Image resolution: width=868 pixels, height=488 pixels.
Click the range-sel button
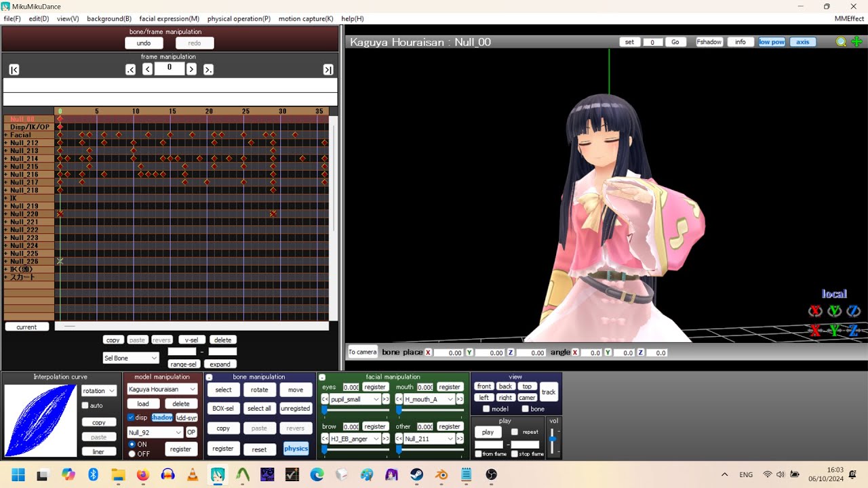point(184,364)
